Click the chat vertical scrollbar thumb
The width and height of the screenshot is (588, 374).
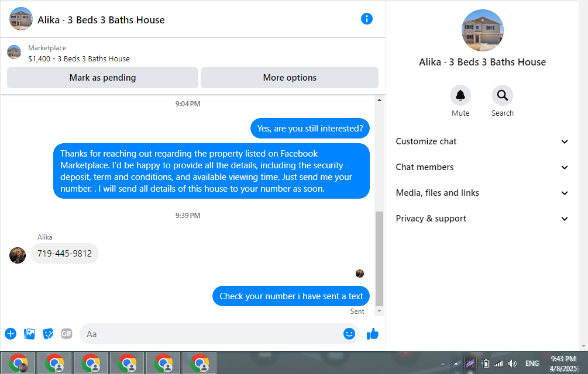click(380, 259)
